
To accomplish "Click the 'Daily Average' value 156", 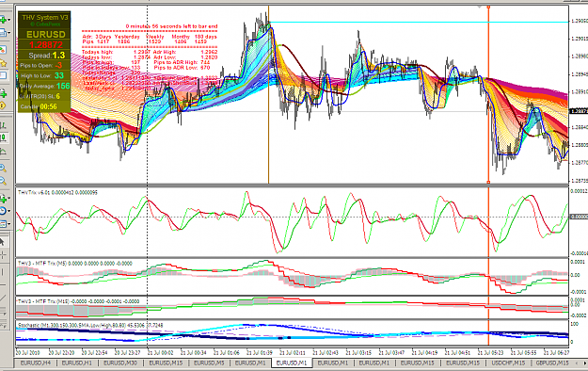I will [x=63, y=86].
